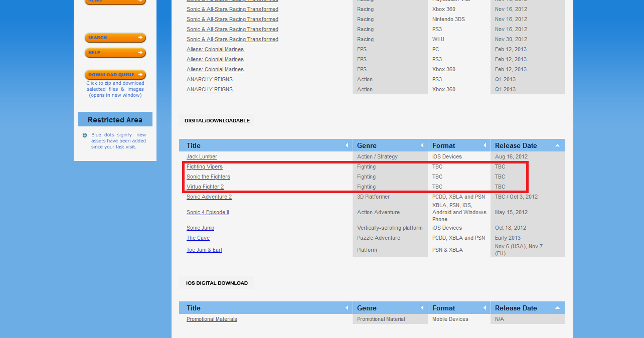Click the 'Aug 16, 2012' release date
The width and height of the screenshot is (644, 338).
pos(512,156)
